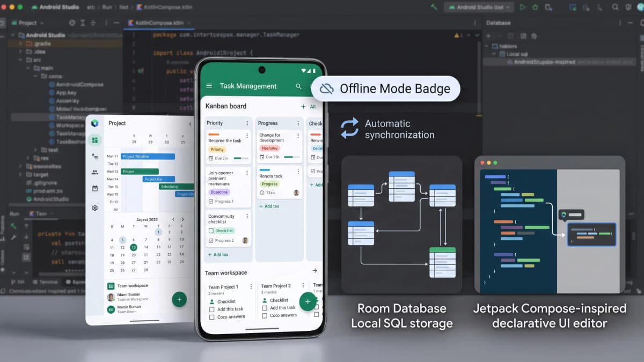This screenshot has width=644, height=362.
Task: Open the Project view dropdown in IDE sidebar
Action: click(x=28, y=23)
